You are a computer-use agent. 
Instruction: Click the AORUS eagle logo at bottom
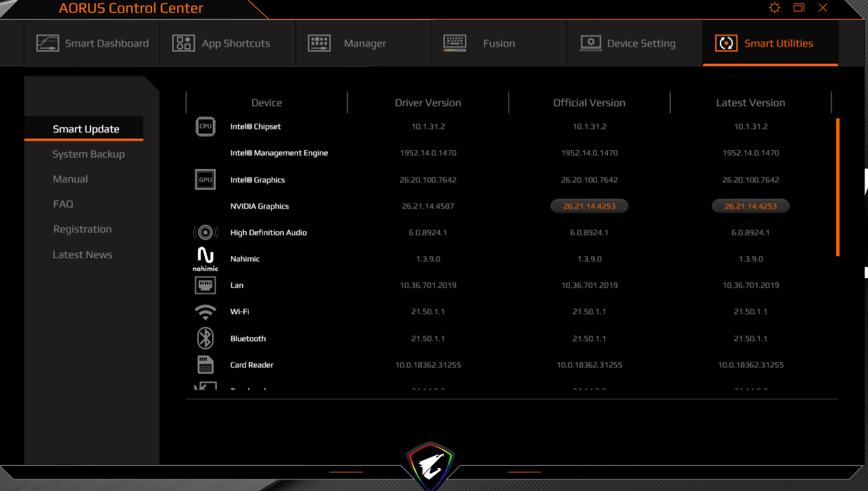pyautogui.click(x=431, y=464)
